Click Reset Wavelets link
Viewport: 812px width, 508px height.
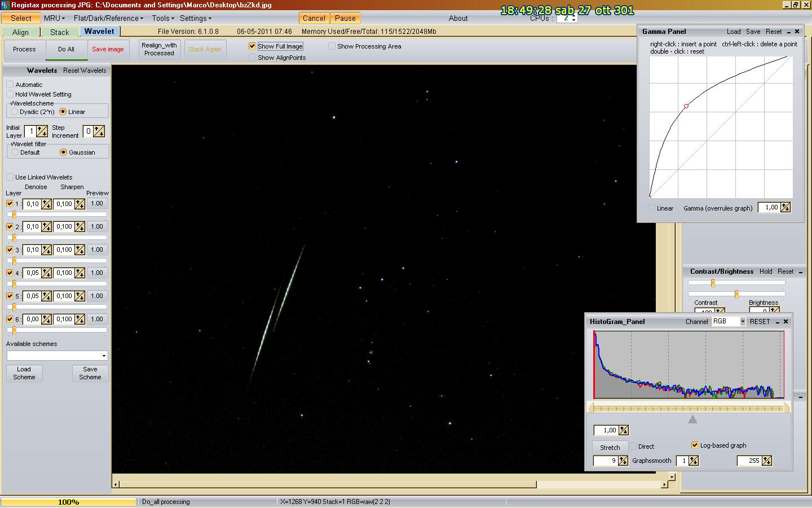[85, 71]
